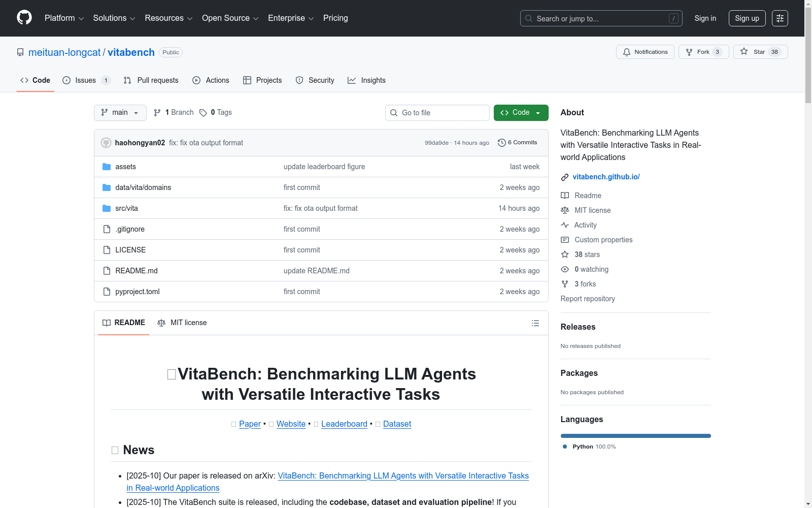Click the Pricing link
Screen dimensions: 812x508
pyautogui.click(x=335, y=18)
